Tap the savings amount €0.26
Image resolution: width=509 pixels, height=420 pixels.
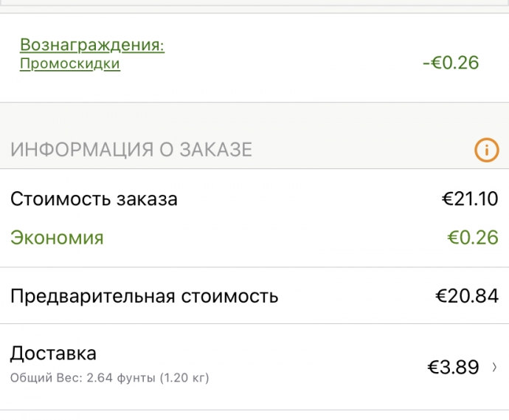pyautogui.click(x=473, y=238)
